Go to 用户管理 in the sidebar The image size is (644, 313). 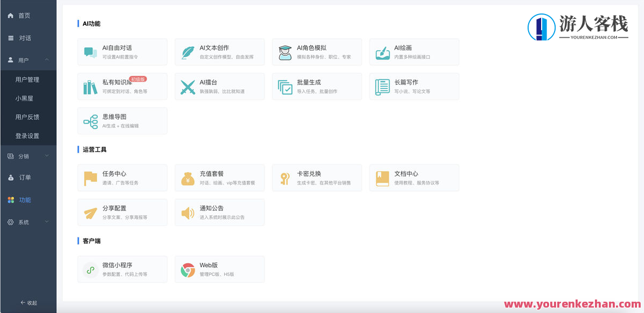coord(28,79)
